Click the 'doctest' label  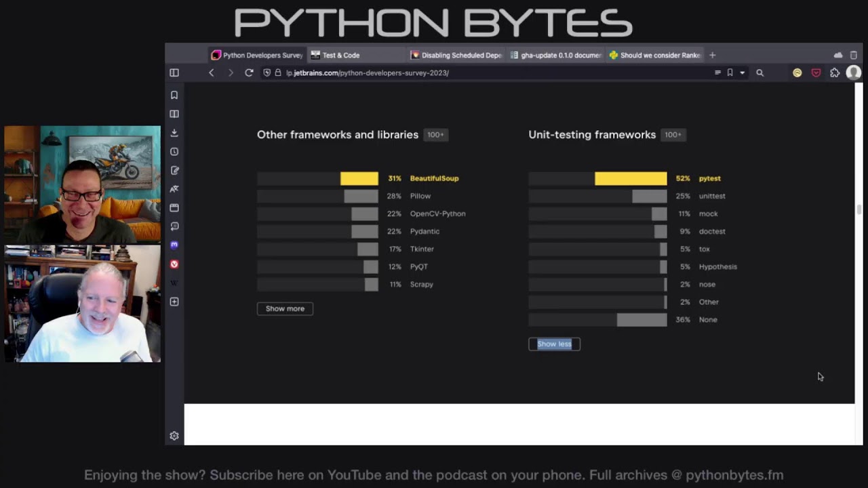tap(712, 231)
